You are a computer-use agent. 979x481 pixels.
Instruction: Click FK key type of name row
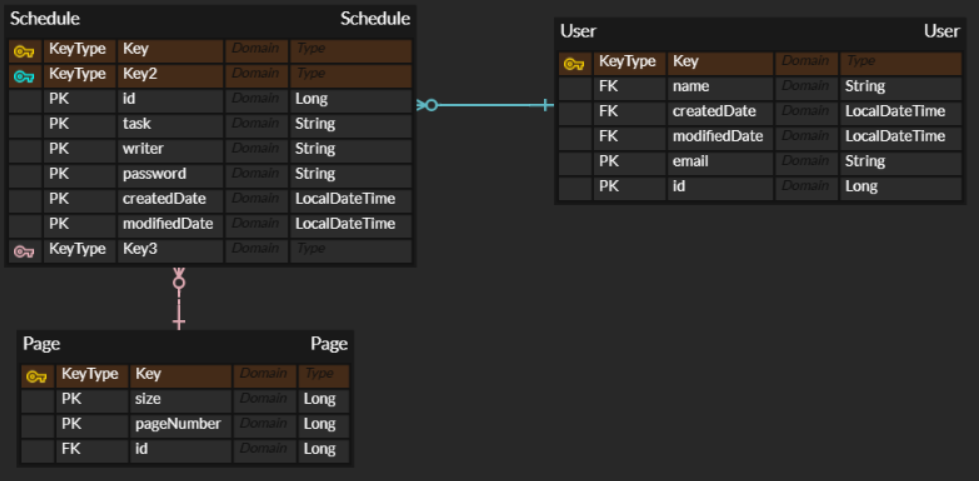(x=630, y=89)
